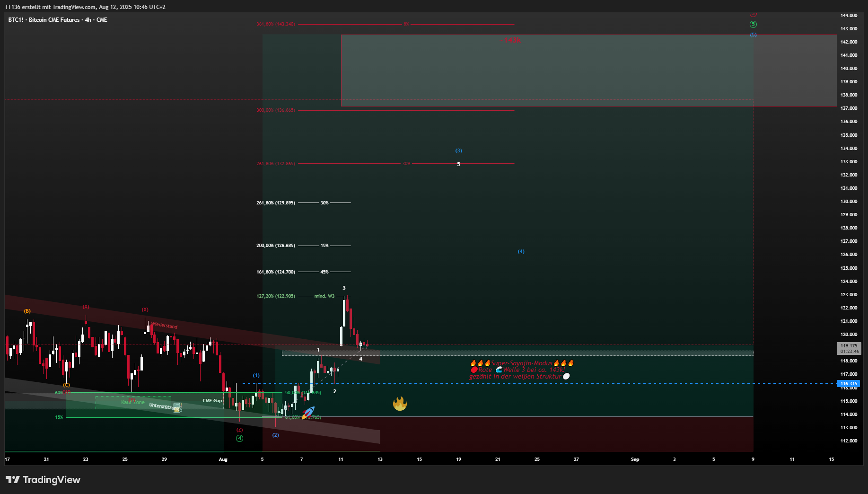Select the white '5' label at 132.865 line
Screen dimensions: 868x494
[458, 164]
